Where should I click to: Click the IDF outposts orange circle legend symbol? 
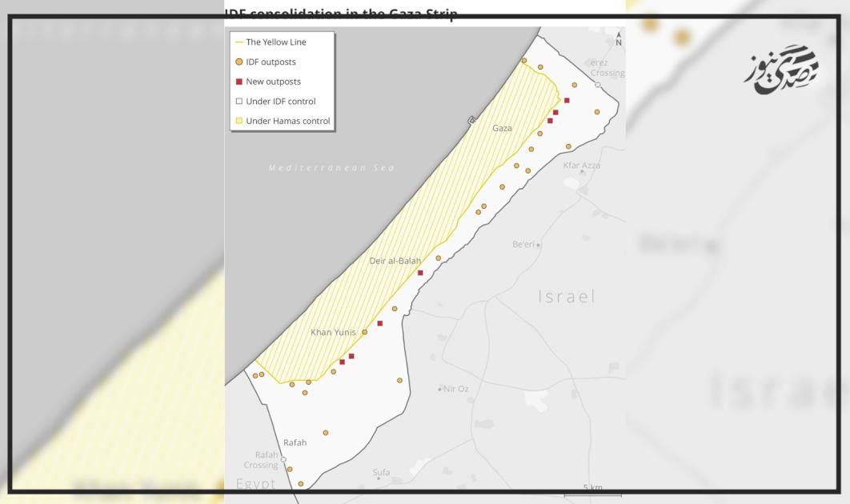click(239, 62)
